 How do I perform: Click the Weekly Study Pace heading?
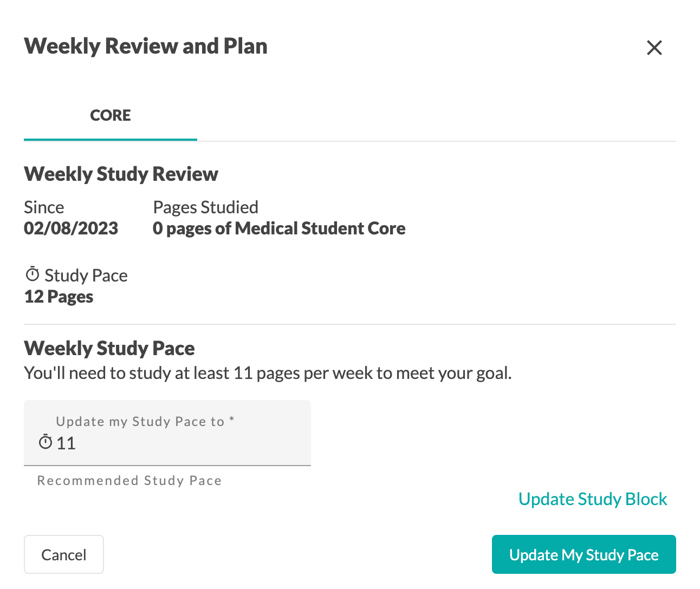coord(109,348)
